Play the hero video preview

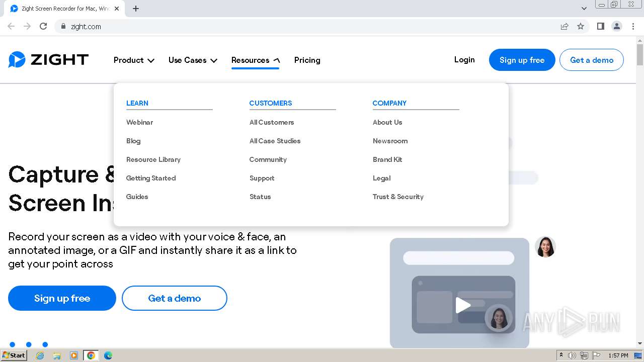click(x=463, y=305)
